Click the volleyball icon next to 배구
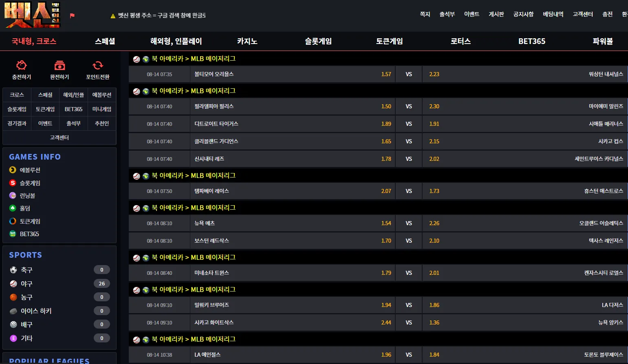Viewport: 628px width, 364px height. tap(13, 325)
